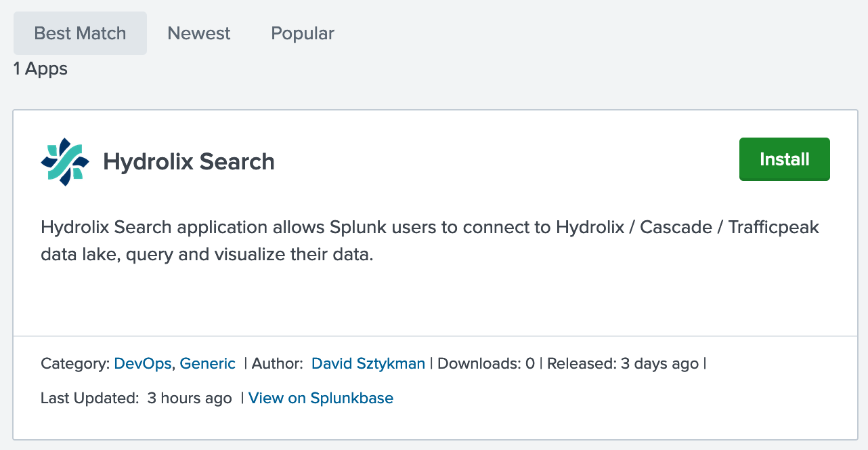868x450 pixels.
Task: View author David Sztykman's apps
Action: tap(368, 363)
